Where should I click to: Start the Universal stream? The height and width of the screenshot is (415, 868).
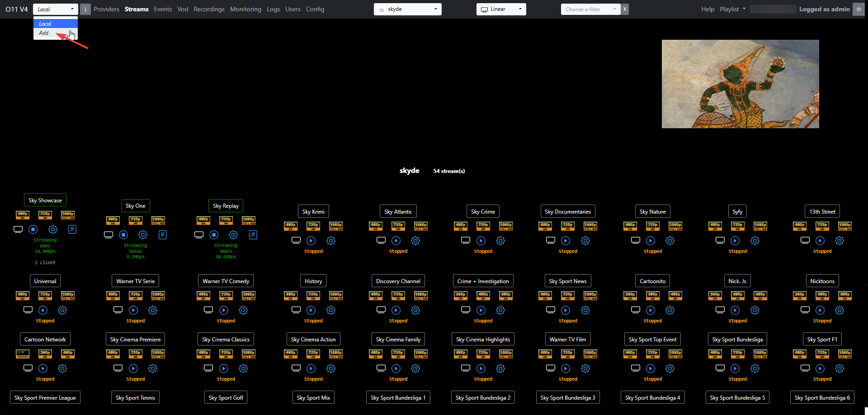43,310
